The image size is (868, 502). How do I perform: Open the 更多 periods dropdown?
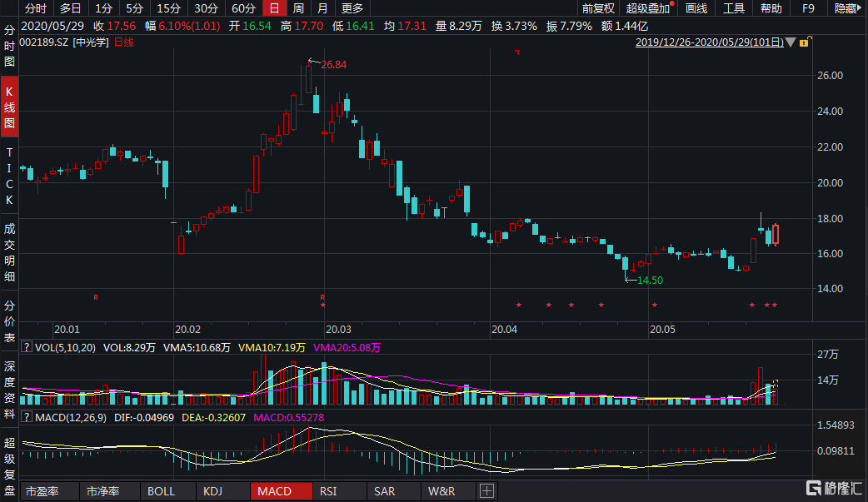(x=352, y=8)
